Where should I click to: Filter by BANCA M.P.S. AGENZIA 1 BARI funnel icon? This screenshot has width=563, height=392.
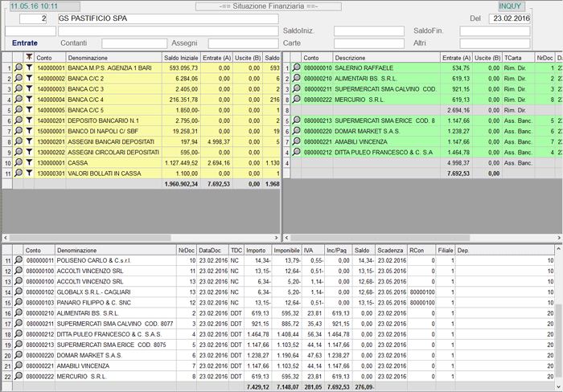[29, 67]
